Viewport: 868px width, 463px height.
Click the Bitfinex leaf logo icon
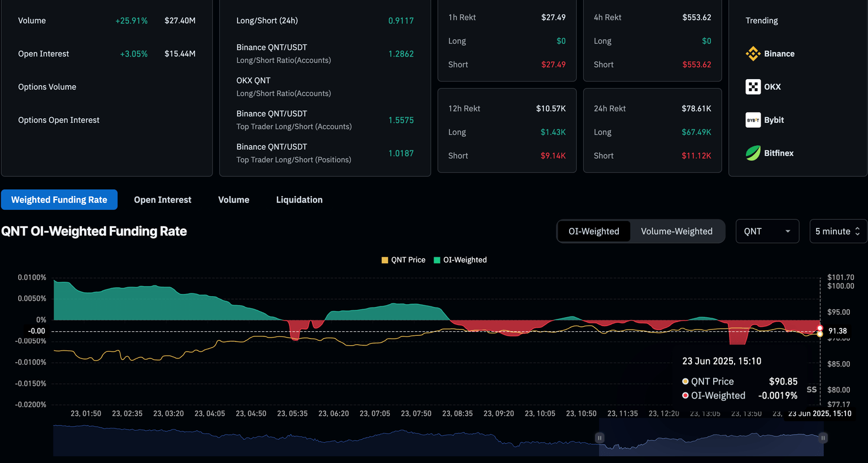pyautogui.click(x=753, y=153)
